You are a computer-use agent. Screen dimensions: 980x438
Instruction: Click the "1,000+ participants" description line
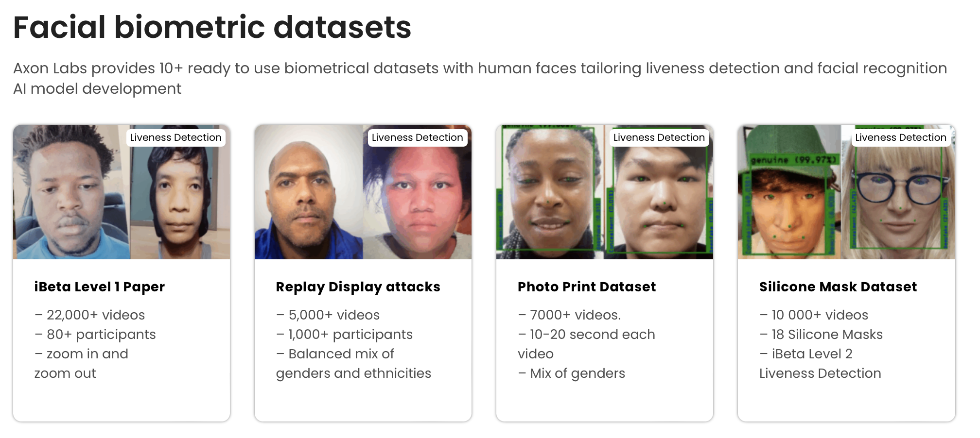pyautogui.click(x=344, y=335)
